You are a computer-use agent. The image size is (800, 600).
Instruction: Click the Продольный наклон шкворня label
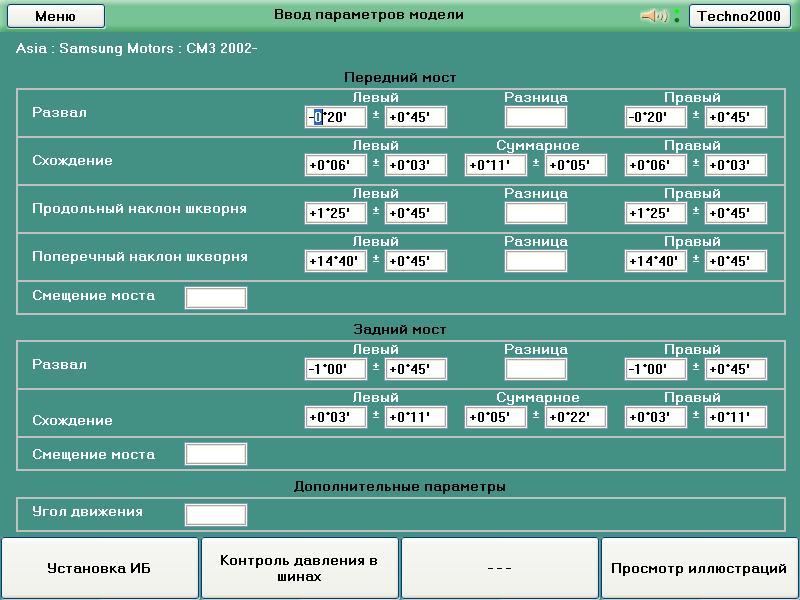click(139, 209)
